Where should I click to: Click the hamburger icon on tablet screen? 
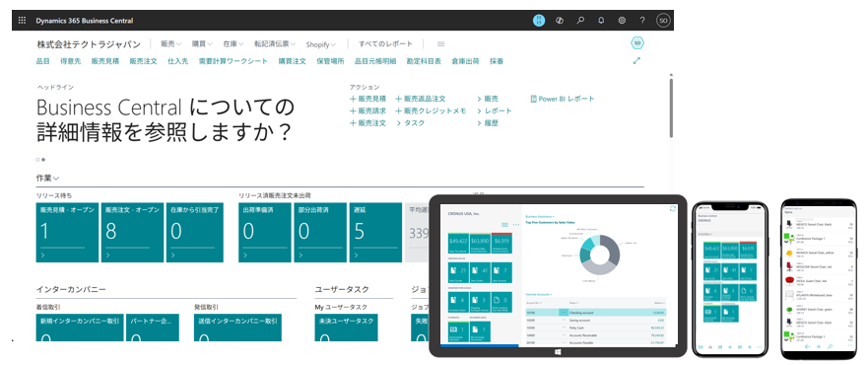click(x=504, y=224)
